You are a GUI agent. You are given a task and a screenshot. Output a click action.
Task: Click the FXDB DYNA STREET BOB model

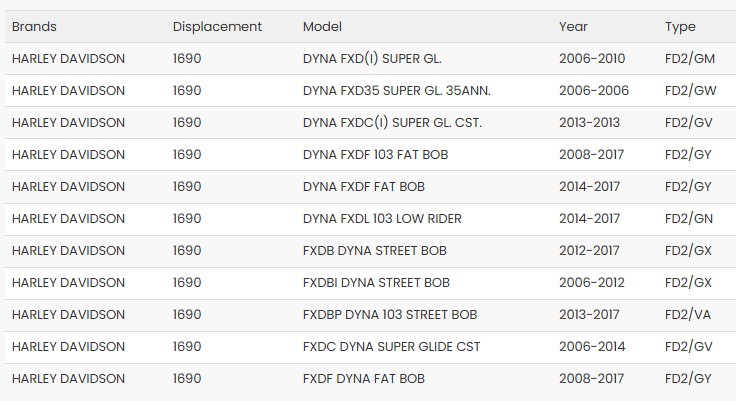tap(374, 251)
